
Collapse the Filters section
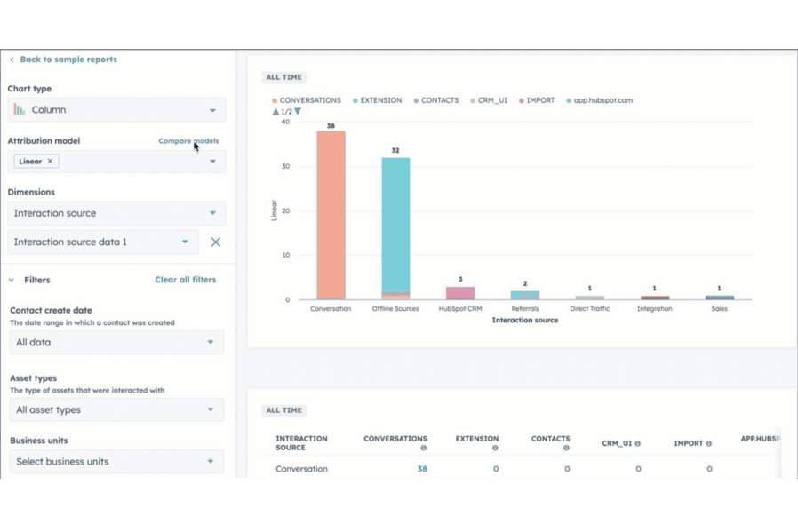[12, 279]
